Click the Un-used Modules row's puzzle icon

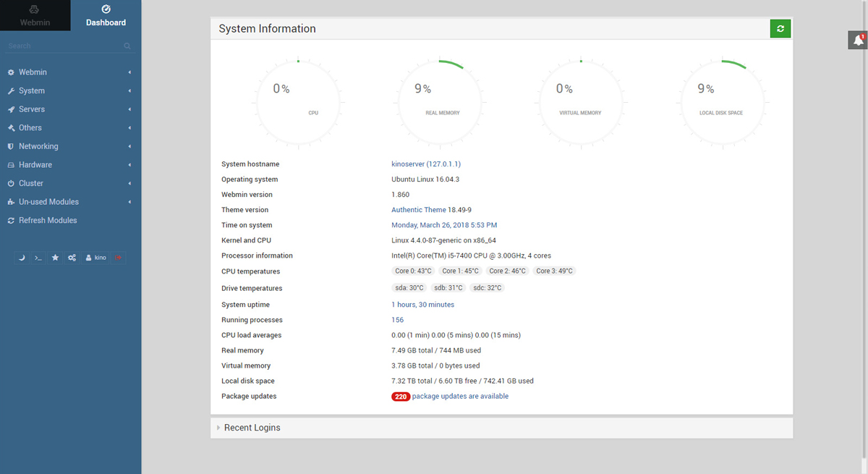[x=11, y=202]
